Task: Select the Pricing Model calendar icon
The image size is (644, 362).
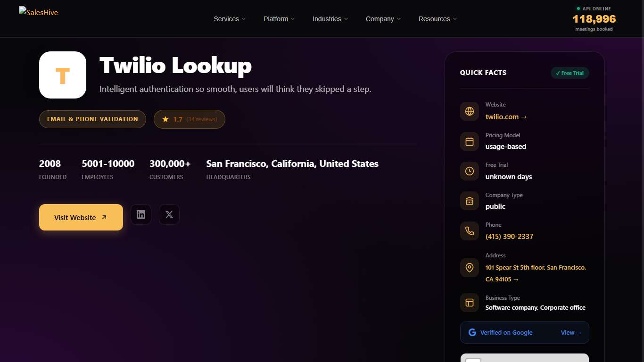Action: [470, 141]
